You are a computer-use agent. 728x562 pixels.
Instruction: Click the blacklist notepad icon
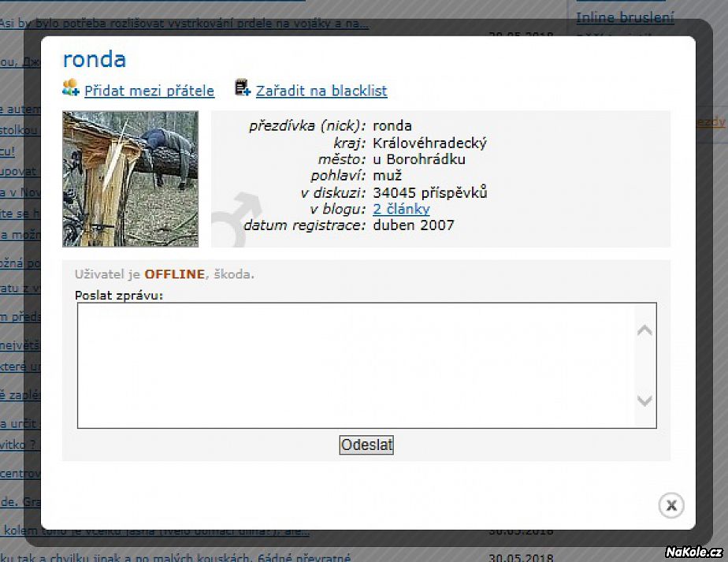pos(243,87)
